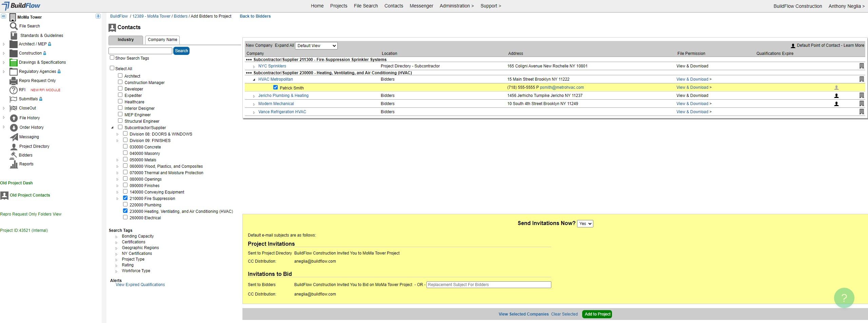
Task: Expand the Geographic Regions search tag
Action: tap(116, 248)
